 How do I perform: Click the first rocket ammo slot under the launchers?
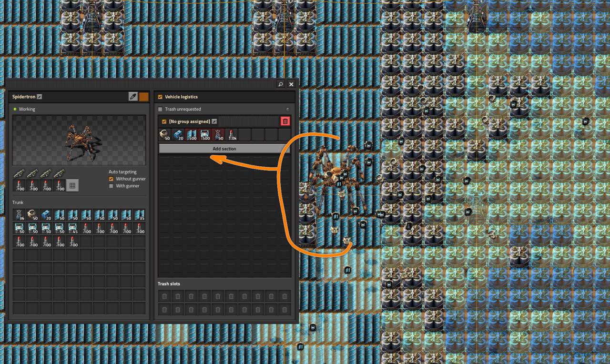pyautogui.click(x=19, y=186)
